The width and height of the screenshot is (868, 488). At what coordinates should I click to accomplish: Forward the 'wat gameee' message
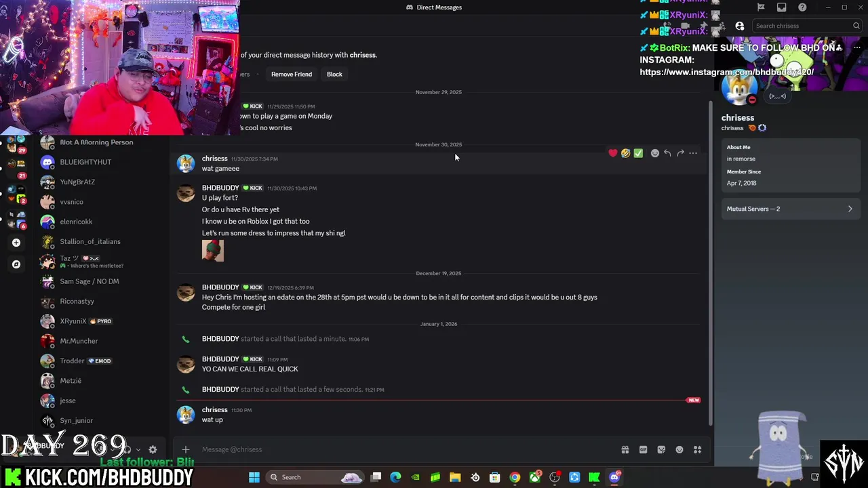(680, 153)
